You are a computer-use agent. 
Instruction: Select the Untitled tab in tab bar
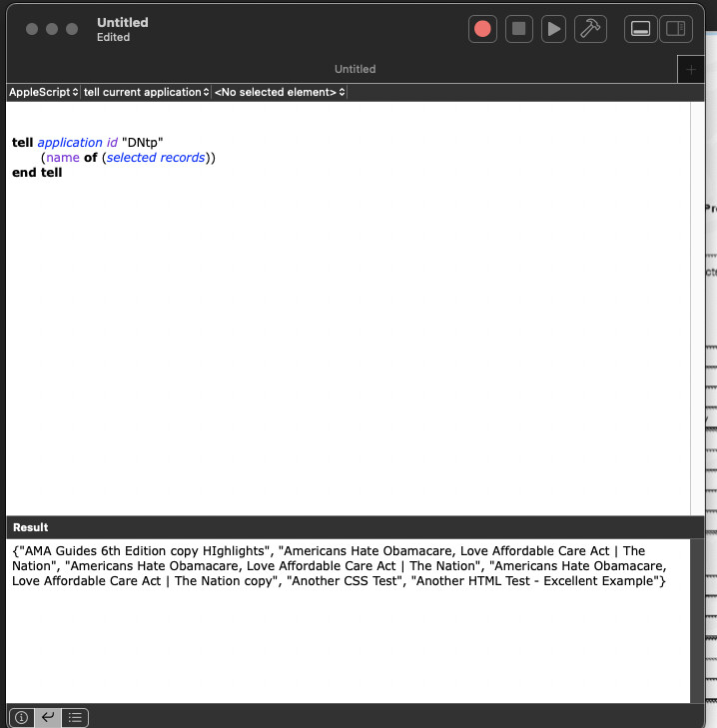tap(355, 69)
